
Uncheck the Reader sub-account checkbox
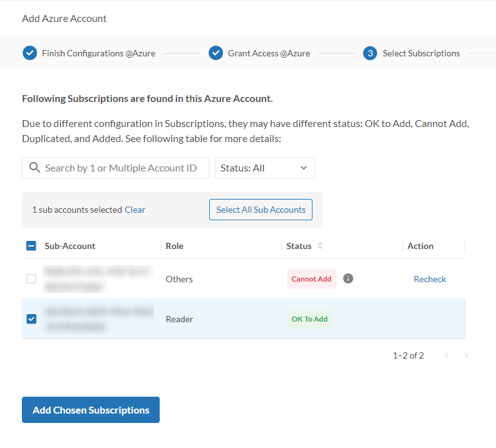[x=31, y=319]
